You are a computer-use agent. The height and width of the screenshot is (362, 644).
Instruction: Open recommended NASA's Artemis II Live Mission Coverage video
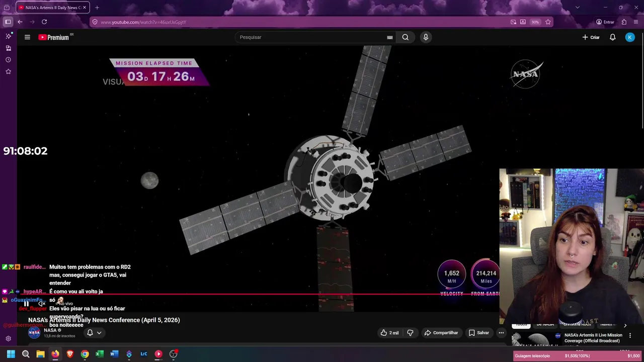coord(593,338)
